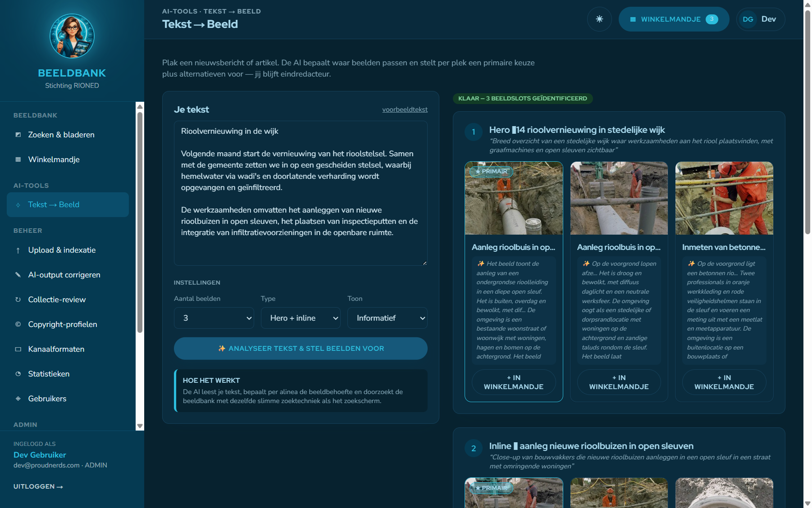Add first Aanleg rioolbuis image to winkelmandje

pos(514,382)
